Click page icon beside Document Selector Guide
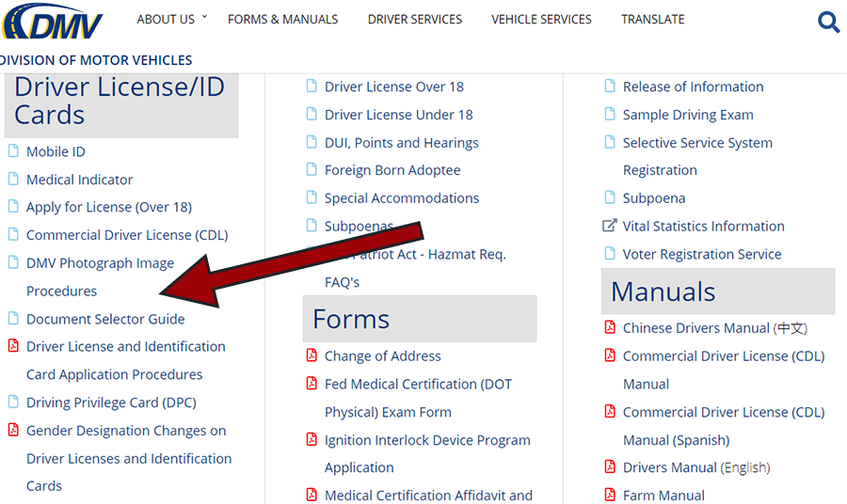 point(13,319)
